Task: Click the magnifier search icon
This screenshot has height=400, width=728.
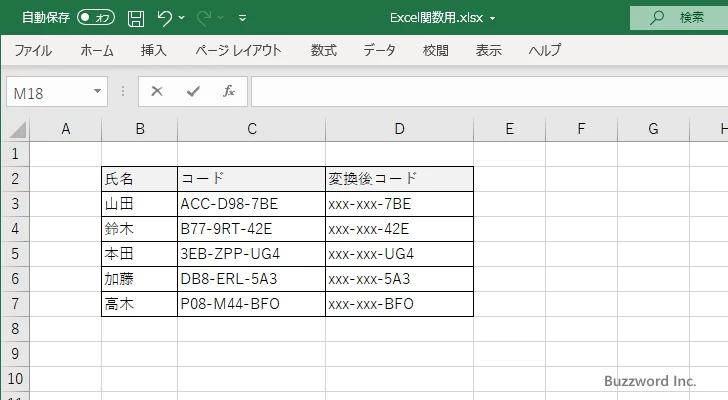Action: 656,18
